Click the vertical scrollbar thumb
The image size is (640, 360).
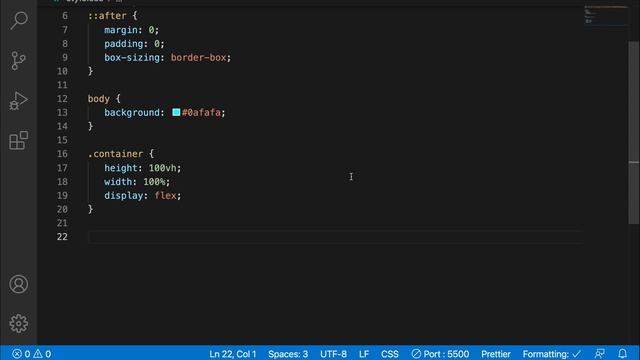(633, 133)
